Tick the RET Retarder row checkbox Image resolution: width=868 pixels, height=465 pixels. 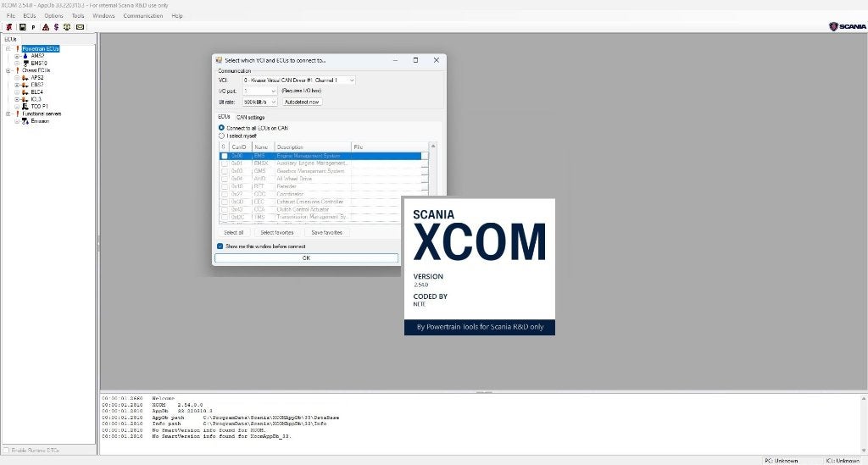(224, 187)
